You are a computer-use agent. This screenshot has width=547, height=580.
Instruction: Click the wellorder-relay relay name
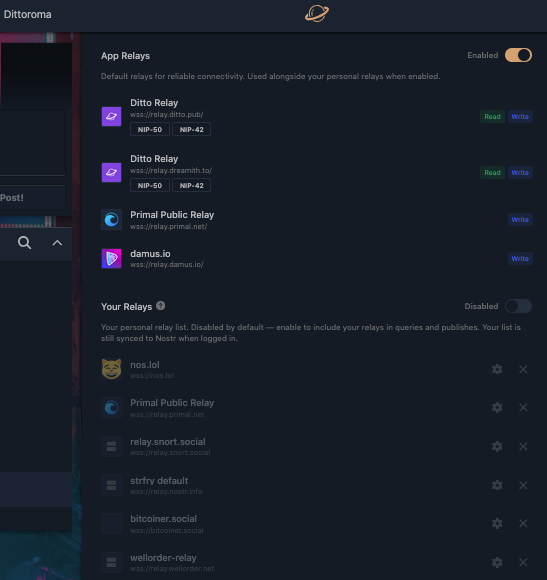point(163,558)
